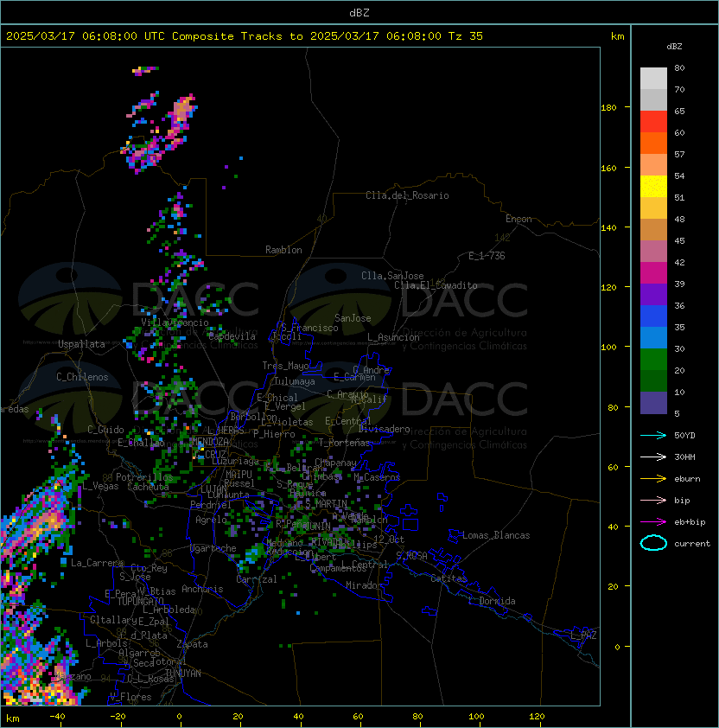Click the Ramblon place label

click(x=283, y=250)
